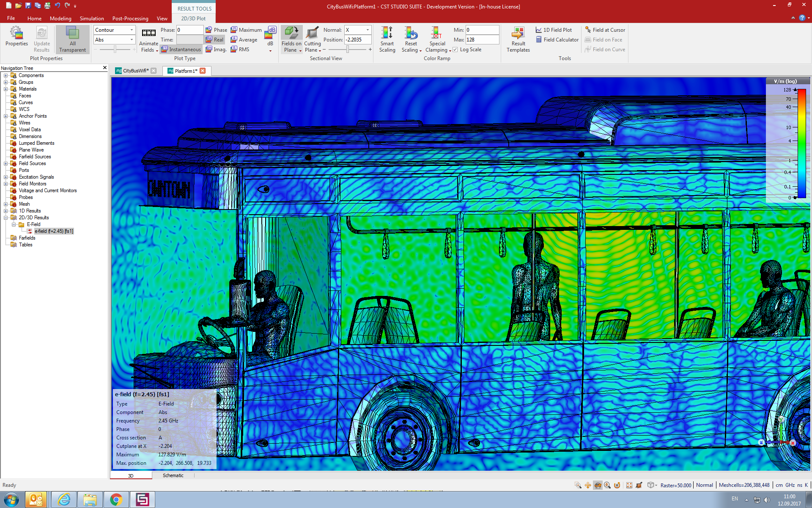This screenshot has width=812, height=508.
Task: Expand the 2D/3D Results tree item
Action: pyautogui.click(x=5, y=218)
